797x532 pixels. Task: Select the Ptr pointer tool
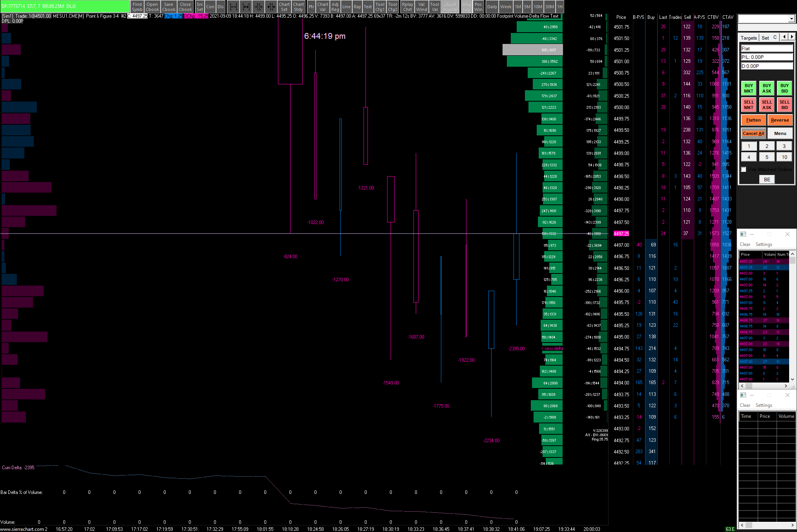click(311, 7)
